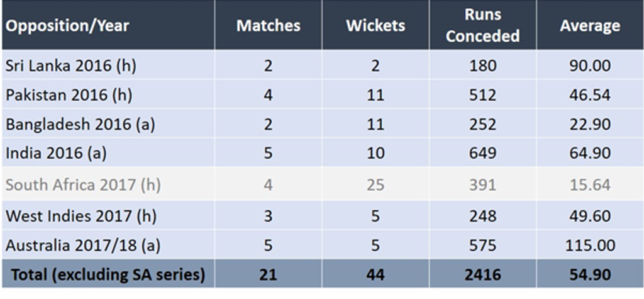The image size is (644, 299).
Task: Click the Matches column header
Action: [x=268, y=26]
